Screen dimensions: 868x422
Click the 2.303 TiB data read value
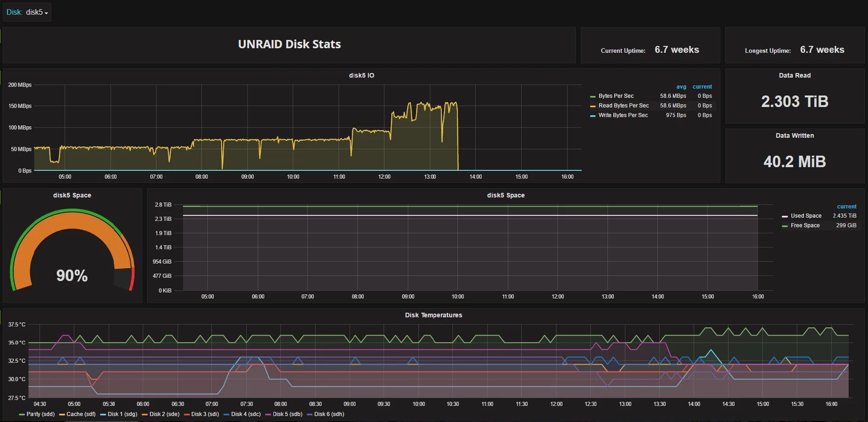click(795, 101)
